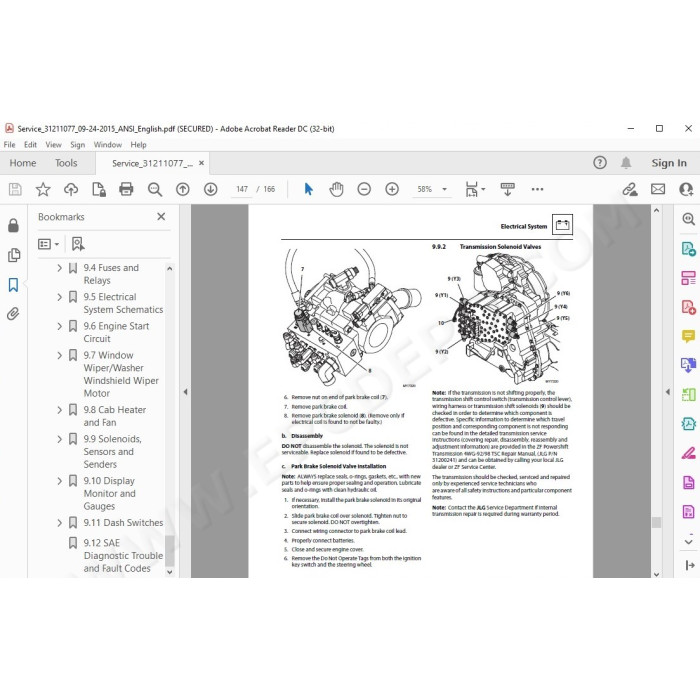The height and width of the screenshot is (700, 700).
Task: Add new bookmark icon
Action: [78, 244]
